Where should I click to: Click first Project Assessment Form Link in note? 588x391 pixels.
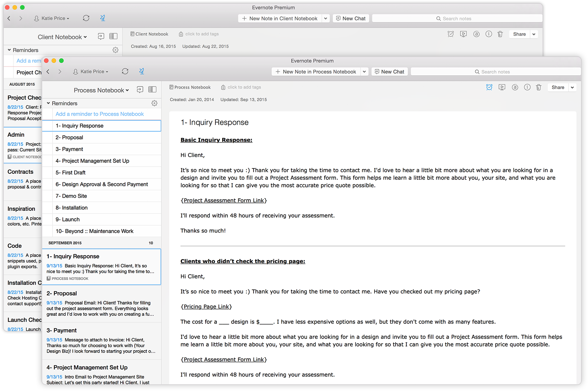tap(224, 200)
